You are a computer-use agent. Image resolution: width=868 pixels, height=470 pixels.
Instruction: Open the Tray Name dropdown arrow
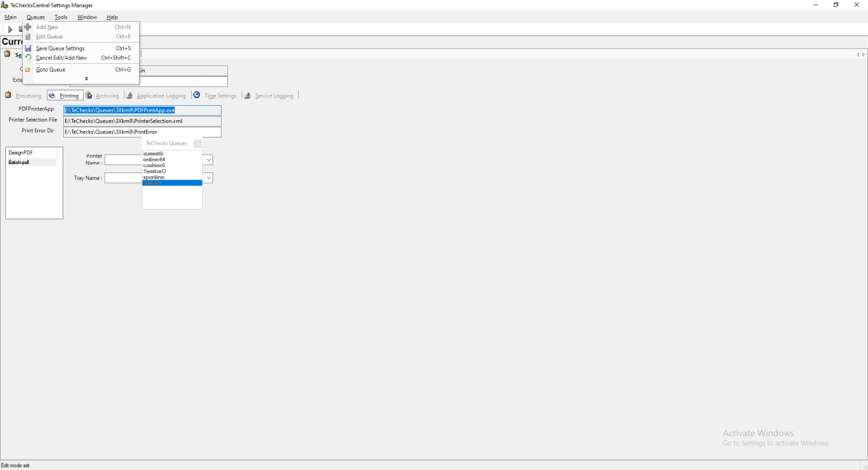click(x=208, y=178)
